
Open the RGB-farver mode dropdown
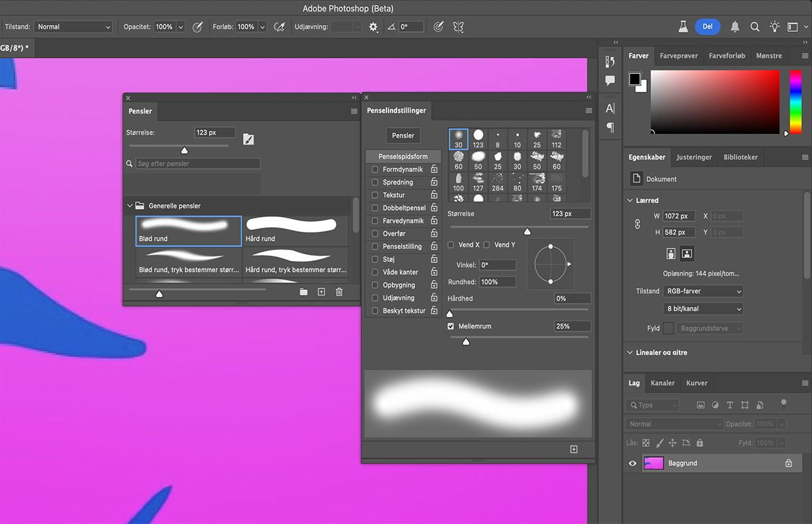pyautogui.click(x=702, y=291)
